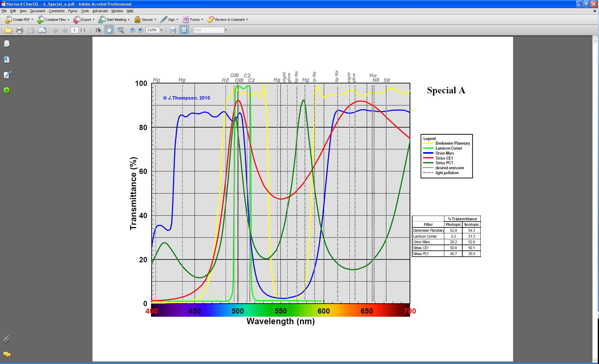Expand the Review & Comment dropdown arrow
The width and height of the screenshot is (599, 364).
(x=247, y=20)
